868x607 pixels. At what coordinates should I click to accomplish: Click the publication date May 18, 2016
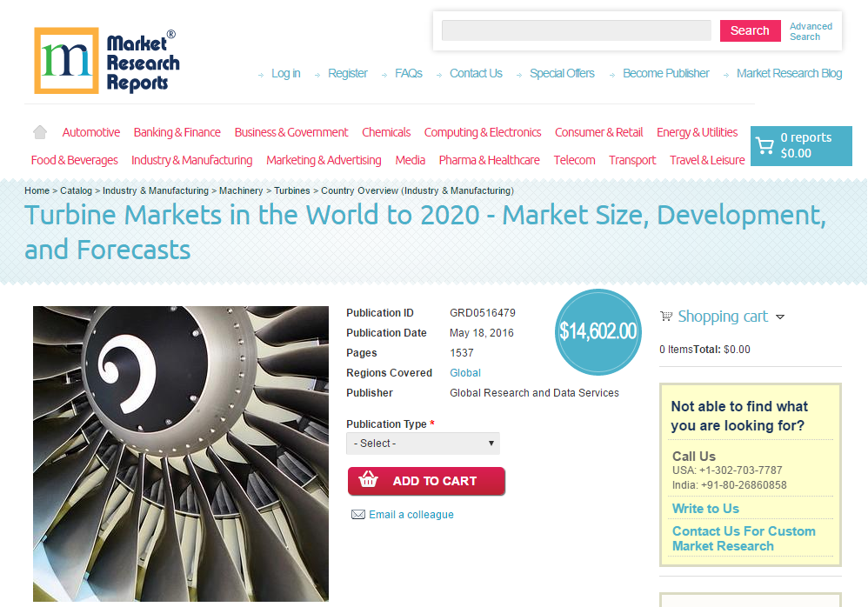tap(482, 333)
